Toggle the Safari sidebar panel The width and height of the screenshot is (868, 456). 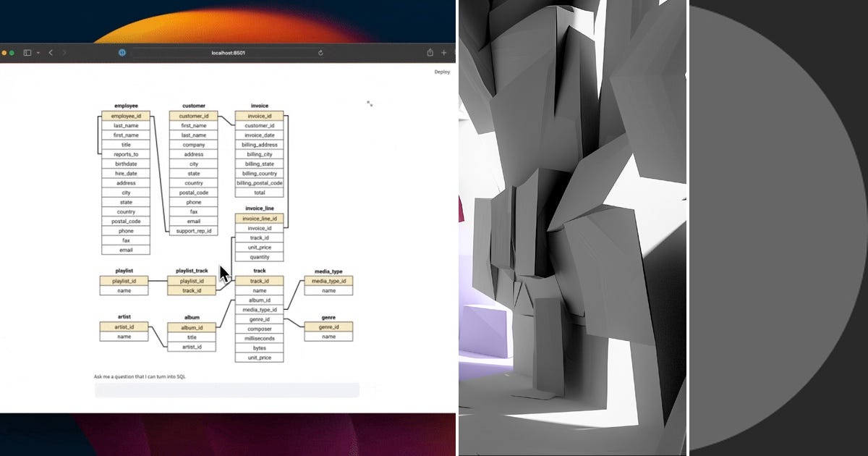coord(27,52)
